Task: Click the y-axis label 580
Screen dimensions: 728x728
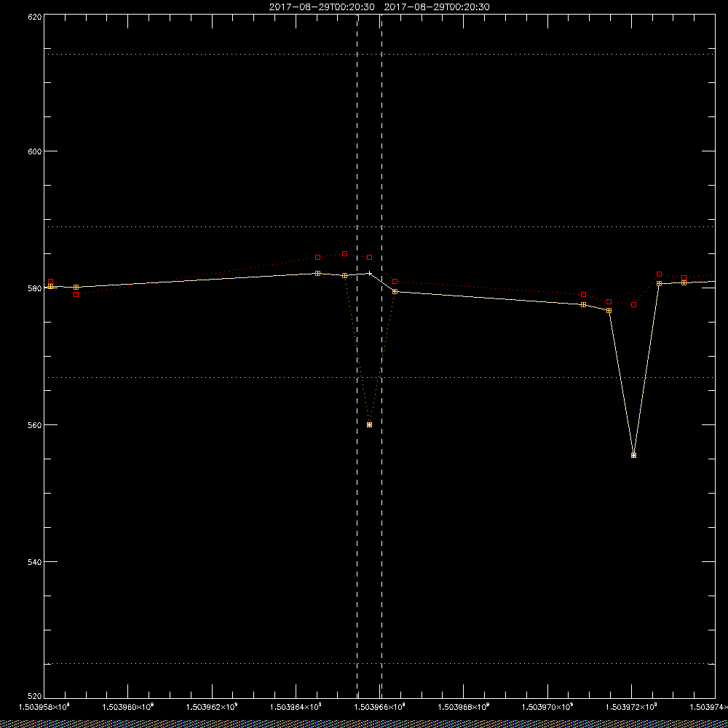Action: [x=35, y=288]
